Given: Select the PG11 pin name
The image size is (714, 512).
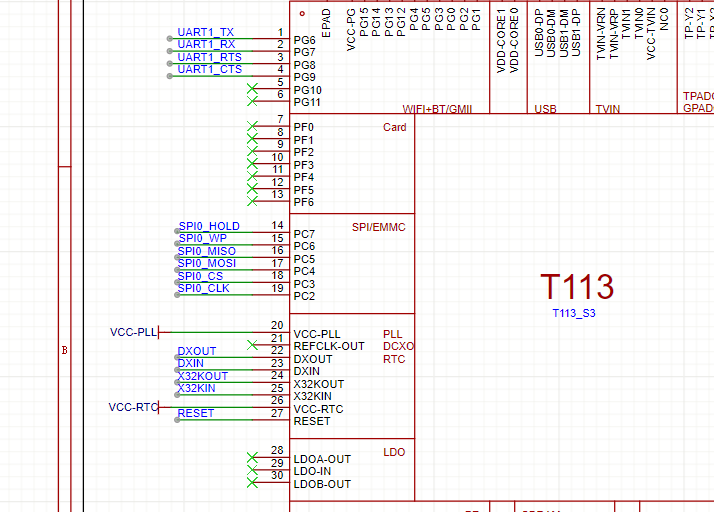Looking at the screenshot, I should tap(307, 102).
